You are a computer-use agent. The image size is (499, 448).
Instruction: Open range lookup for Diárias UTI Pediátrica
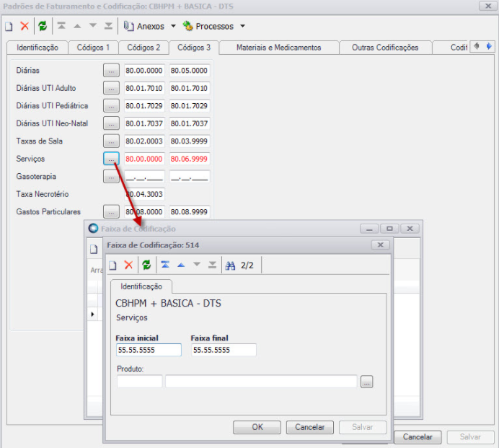[x=111, y=106]
